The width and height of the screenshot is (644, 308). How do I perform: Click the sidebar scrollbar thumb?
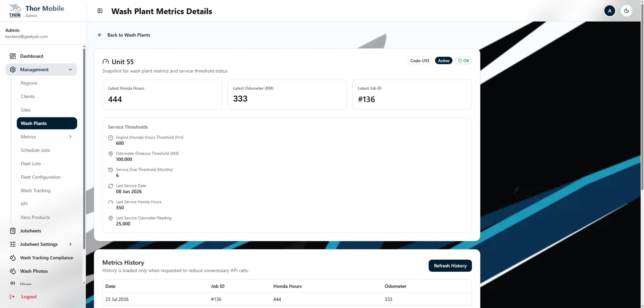coord(84,149)
